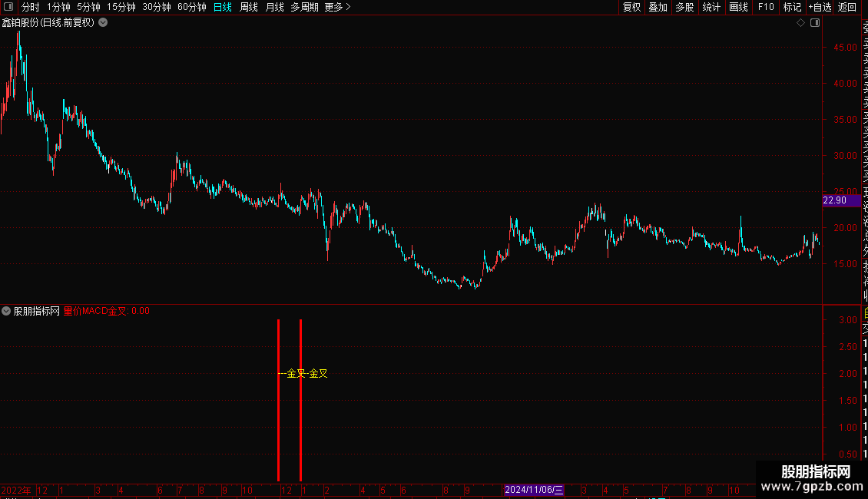Toggle the left sidebar panel icon
Viewport: 868px width, 499px height.
pyautogui.click(x=8, y=7)
